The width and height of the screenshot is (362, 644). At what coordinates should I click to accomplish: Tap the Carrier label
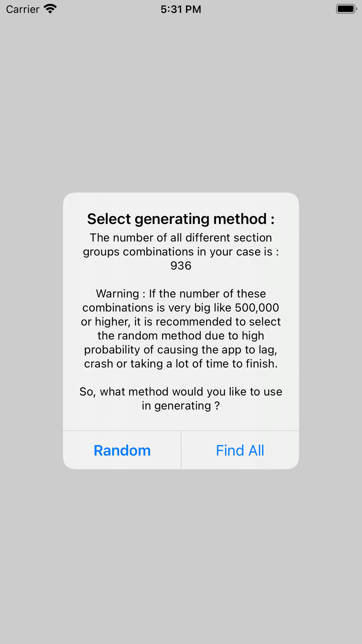click(x=22, y=9)
